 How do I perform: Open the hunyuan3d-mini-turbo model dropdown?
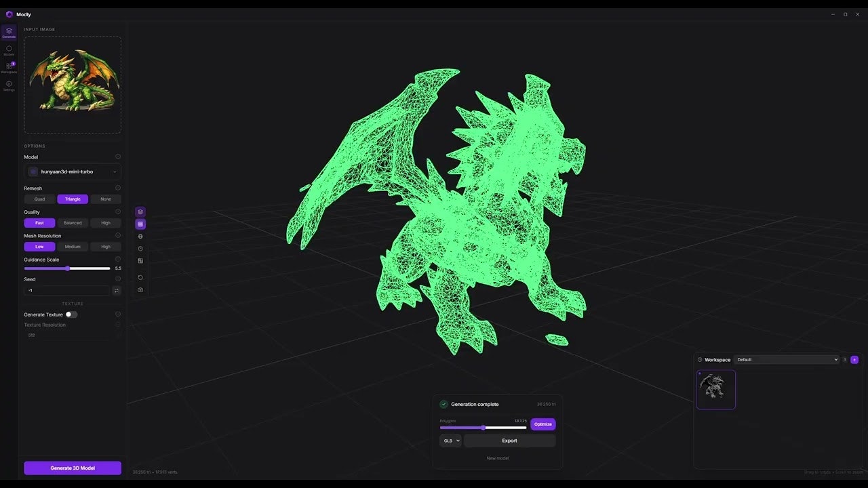pos(73,171)
